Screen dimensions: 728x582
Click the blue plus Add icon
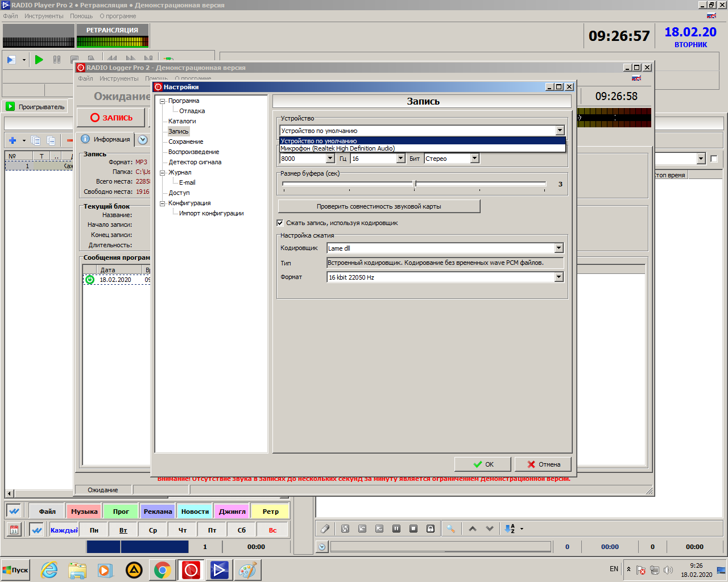click(13, 140)
